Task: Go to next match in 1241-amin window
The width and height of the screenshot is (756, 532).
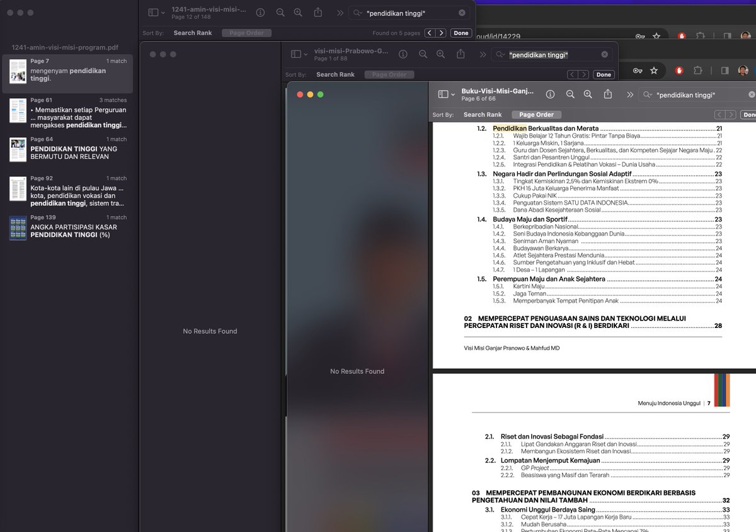Action: 441,33
